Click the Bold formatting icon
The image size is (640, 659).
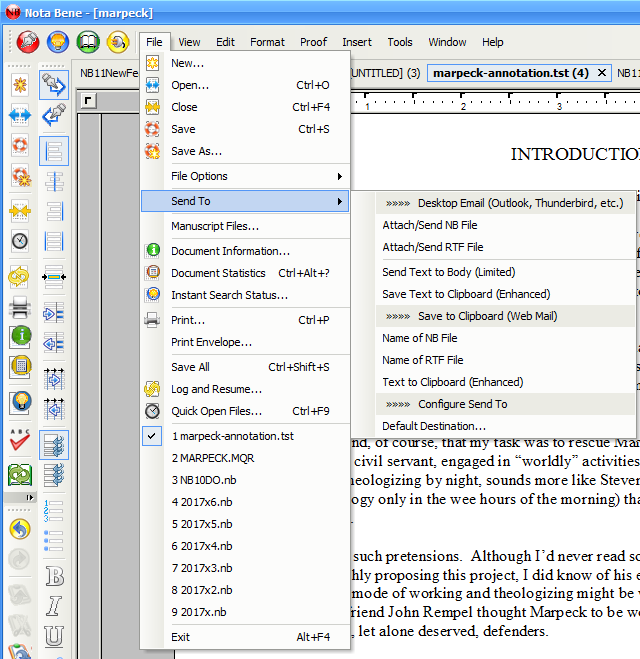(x=54, y=577)
